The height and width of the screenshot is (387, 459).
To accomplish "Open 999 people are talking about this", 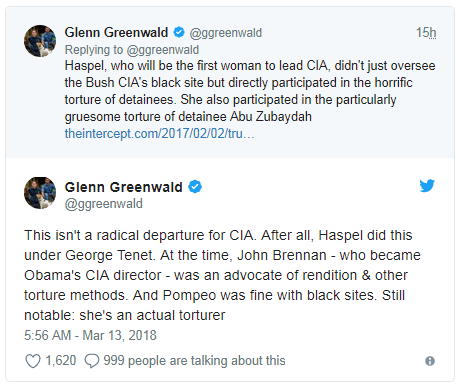I will pos(194,361).
